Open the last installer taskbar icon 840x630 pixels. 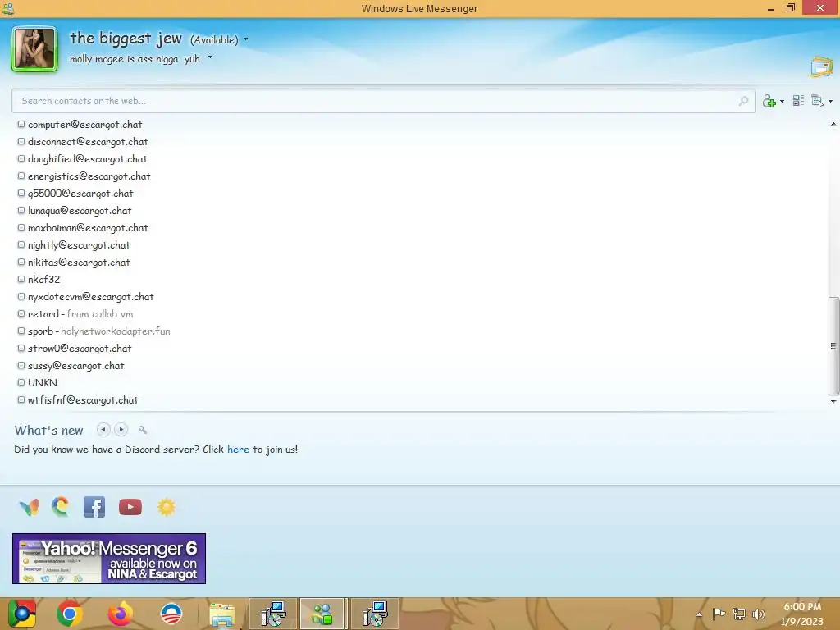point(374,614)
